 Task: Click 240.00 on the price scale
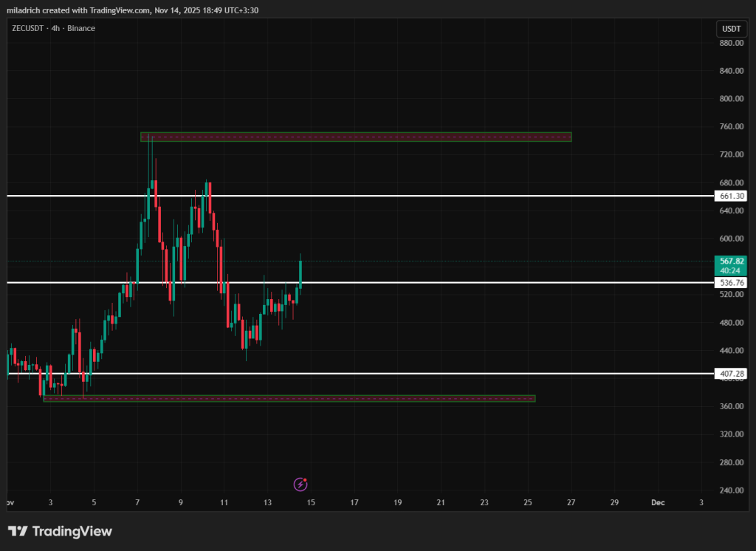coord(730,490)
